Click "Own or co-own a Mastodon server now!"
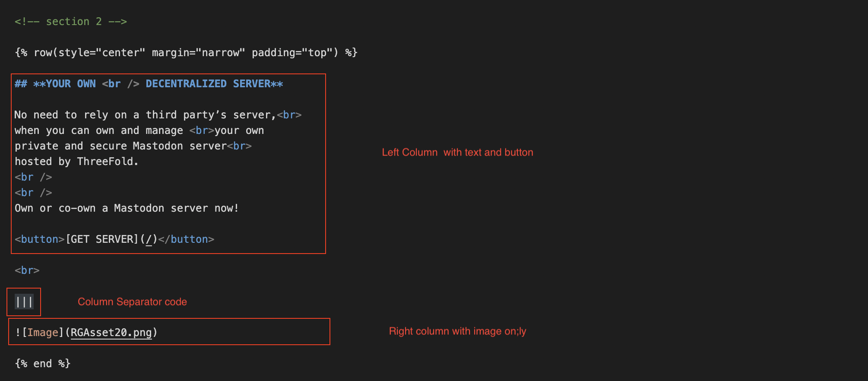 click(127, 208)
